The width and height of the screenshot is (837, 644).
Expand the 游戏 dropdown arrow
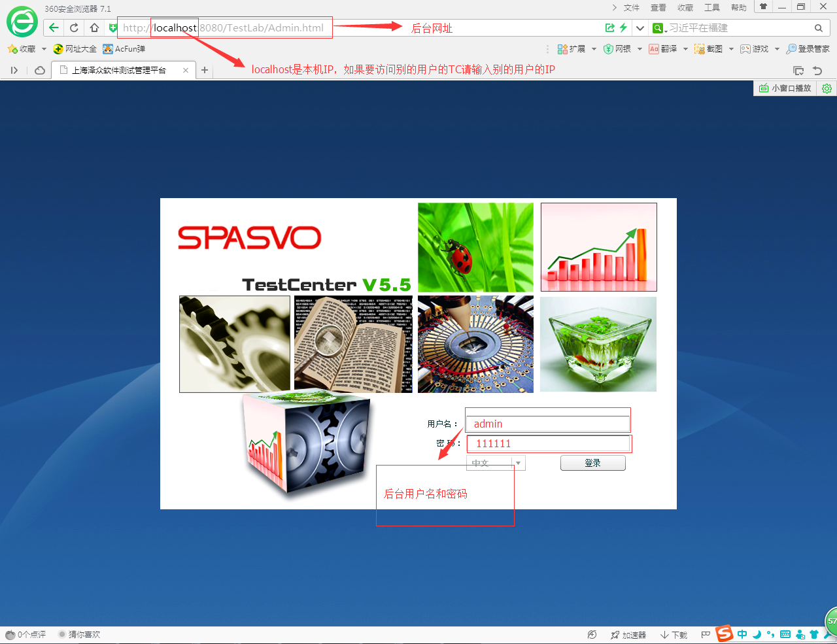(x=777, y=49)
